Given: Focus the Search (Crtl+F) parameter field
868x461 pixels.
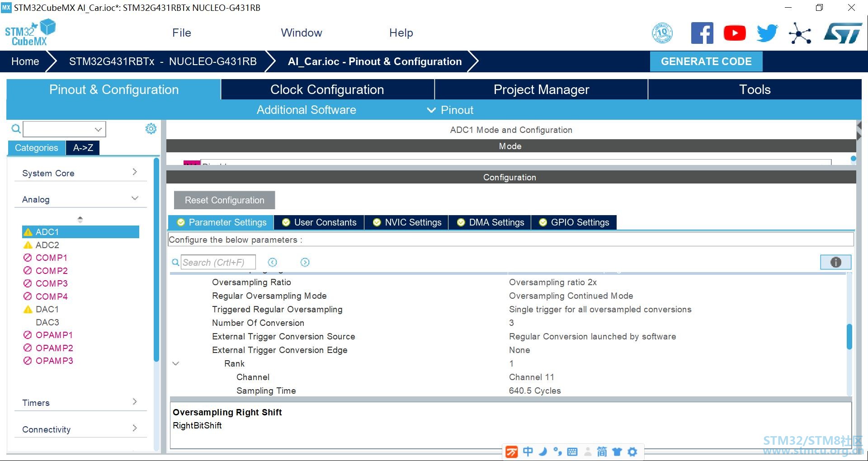Looking at the screenshot, I should tap(218, 262).
